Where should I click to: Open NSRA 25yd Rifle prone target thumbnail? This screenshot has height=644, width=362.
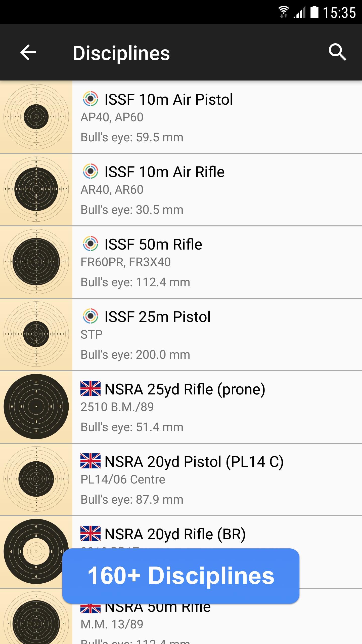(x=36, y=407)
